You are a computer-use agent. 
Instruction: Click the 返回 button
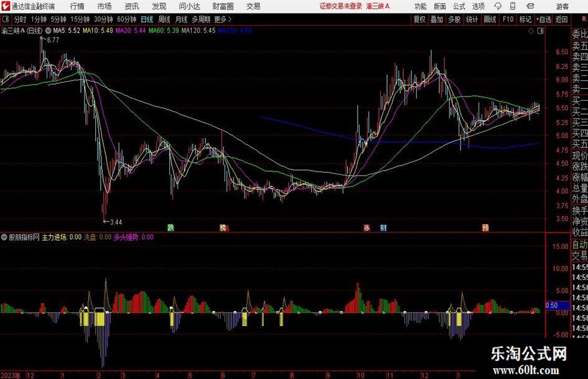pyautogui.click(x=561, y=19)
